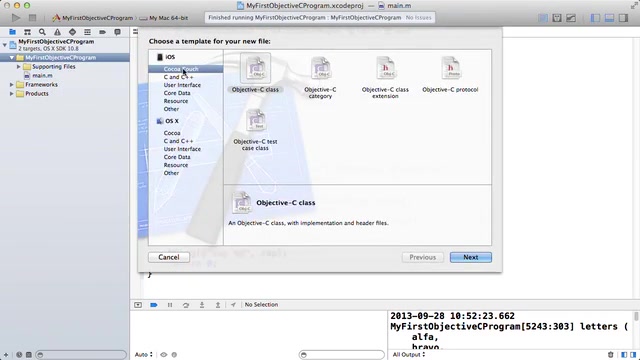Click the Next button
The width and height of the screenshot is (640, 360).
coord(471,257)
